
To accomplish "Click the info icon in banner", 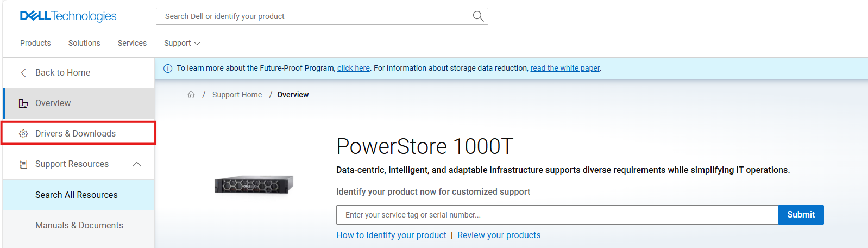I will coord(168,69).
